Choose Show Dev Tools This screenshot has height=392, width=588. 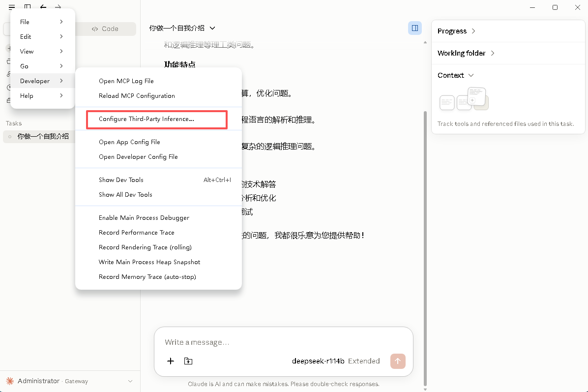(x=158, y=180)
